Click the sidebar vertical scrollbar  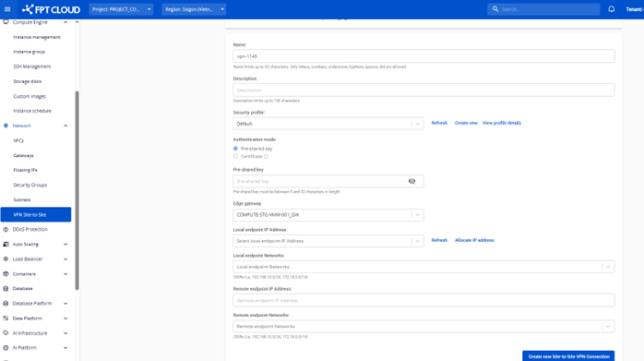click(77, 190)
